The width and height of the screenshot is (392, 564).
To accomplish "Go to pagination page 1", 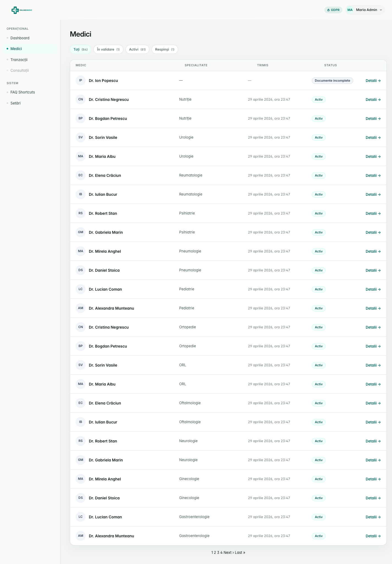I will [x=212, y=552].
